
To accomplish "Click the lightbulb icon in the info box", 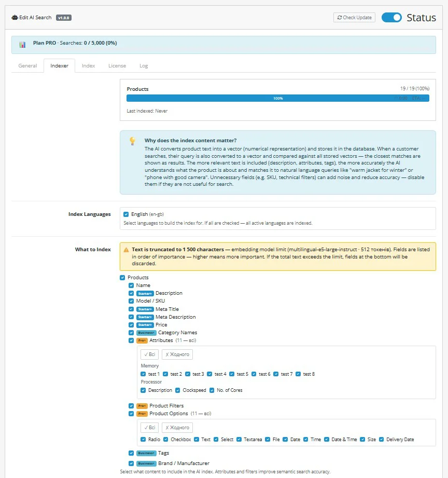I will point(132,141).
